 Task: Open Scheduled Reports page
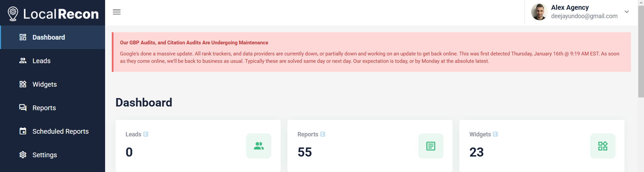[x=60, y=131]
